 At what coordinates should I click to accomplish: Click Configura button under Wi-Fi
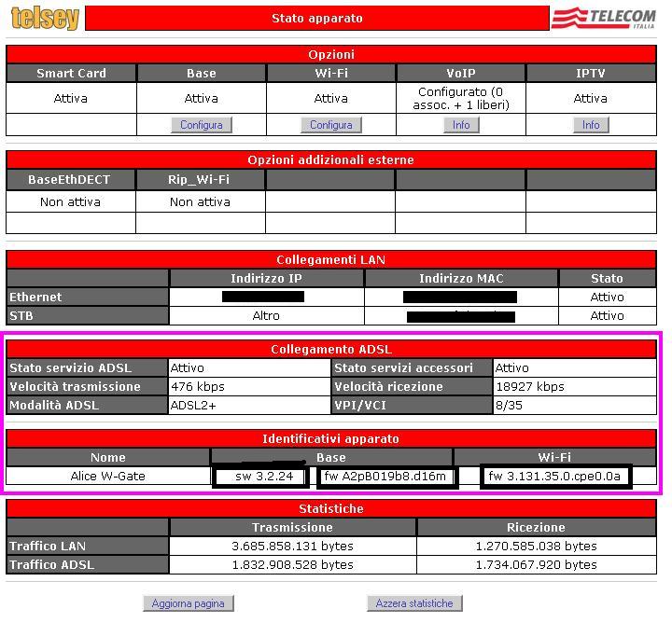pos(330,125)
